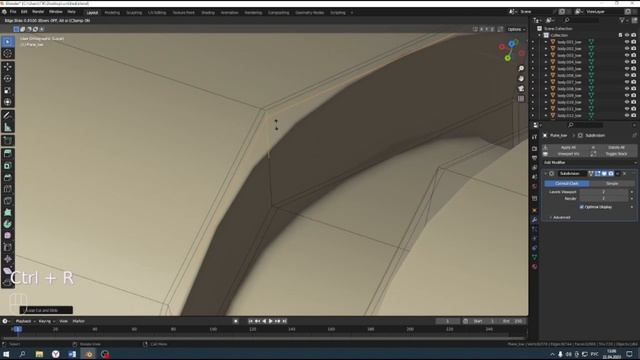
Task: Choose the Measure tool
Action: (8, 128)
